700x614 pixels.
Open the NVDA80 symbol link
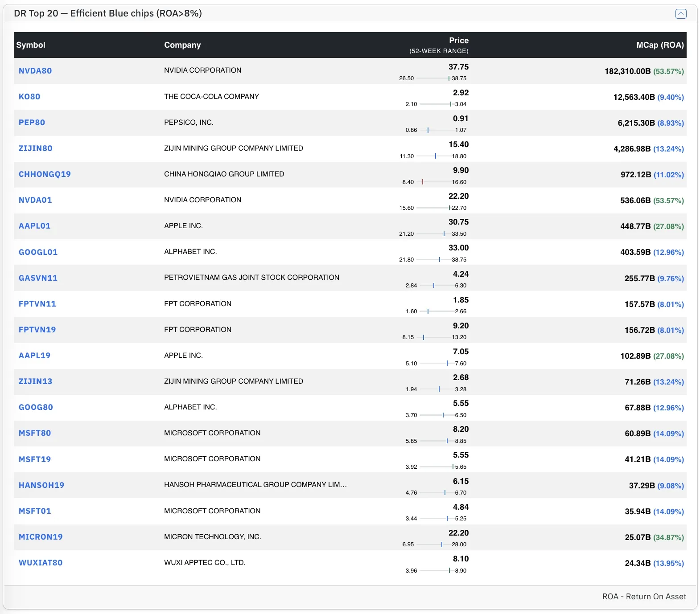tap(35, 71)
